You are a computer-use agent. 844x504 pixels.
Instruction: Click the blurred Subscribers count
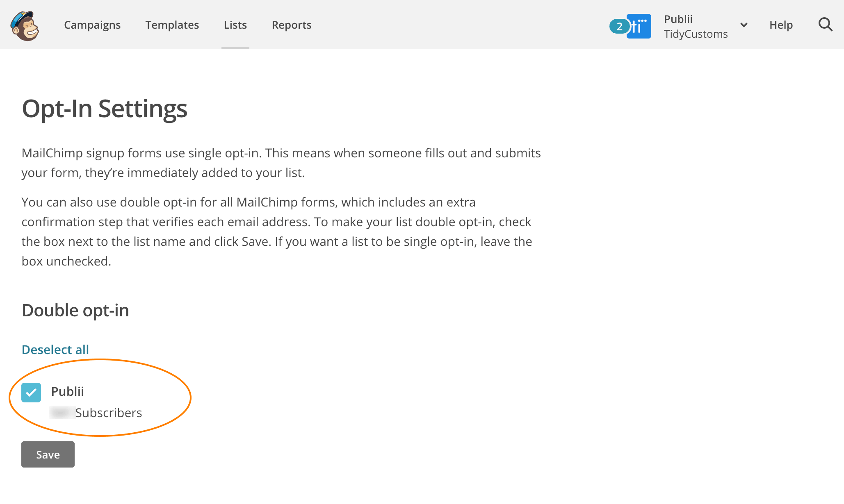click(62, 413)
